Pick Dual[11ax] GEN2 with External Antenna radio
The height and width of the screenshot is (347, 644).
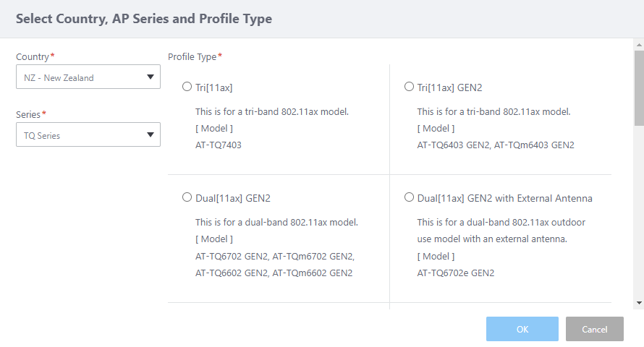pyautogui.click(x=410, y=197)
